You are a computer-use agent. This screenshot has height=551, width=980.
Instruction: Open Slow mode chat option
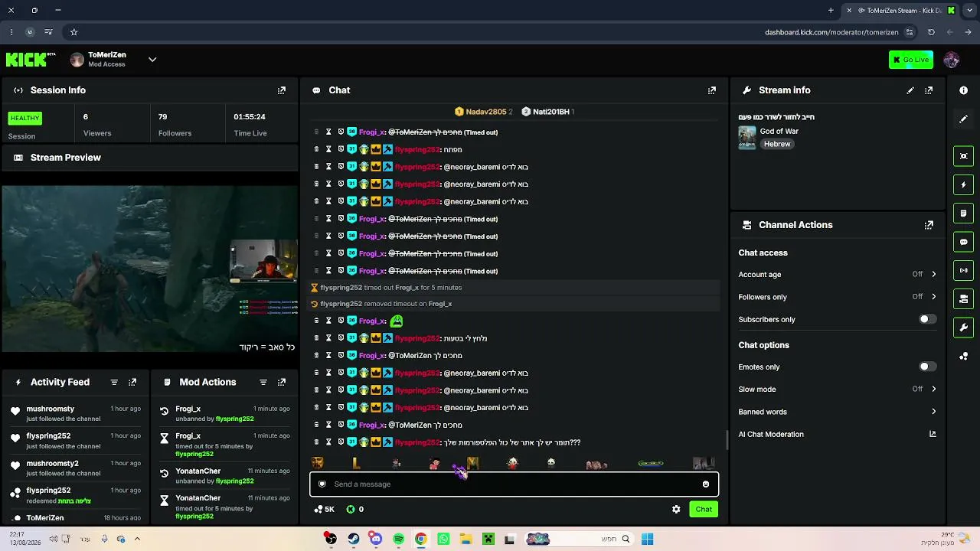pyautogui.click(x=838, y=389)
